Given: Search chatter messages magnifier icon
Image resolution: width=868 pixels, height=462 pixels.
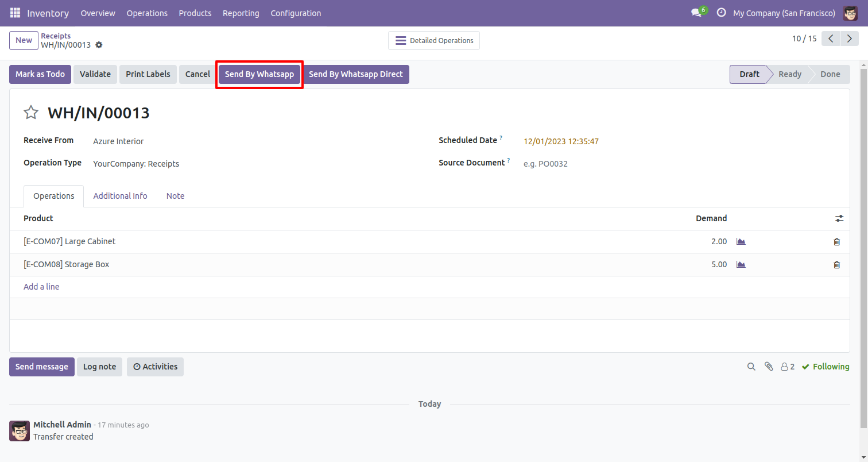Looking at the screenshot, I should pyautogui.click(x=751, y=367).
